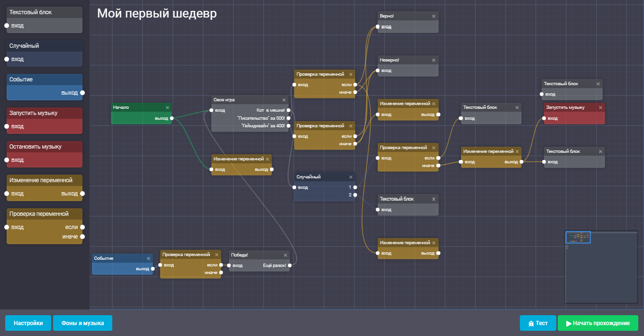Image resolution: width=644 pixels, height=336 pixels.
Task: Pick the "Остановить музыку" block in the sidebar palette
Action: pos(44,147)
